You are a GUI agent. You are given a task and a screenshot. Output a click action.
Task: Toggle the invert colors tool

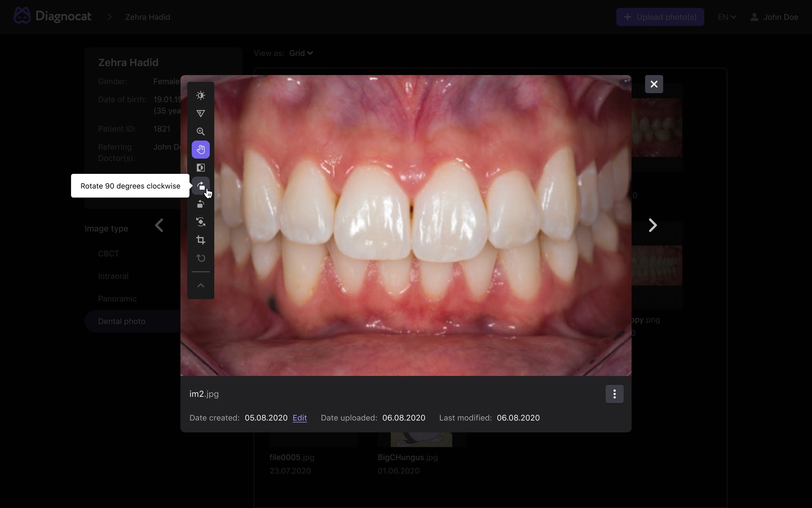[x=201, y=167]
